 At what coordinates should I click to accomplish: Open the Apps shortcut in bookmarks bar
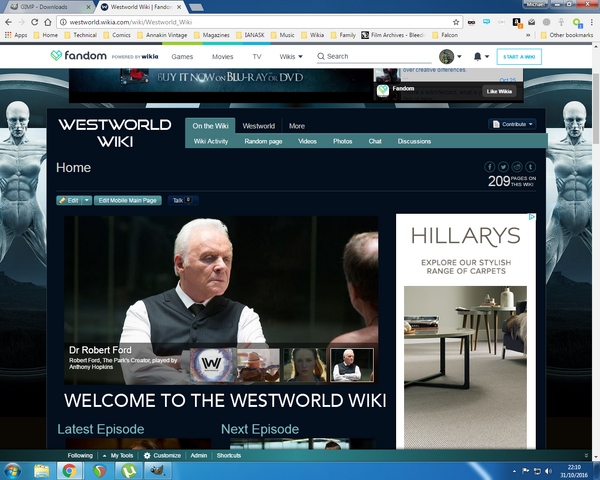(x=16, y=35)
